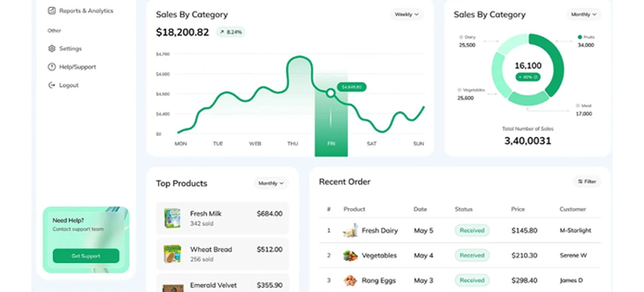This screenshot has height=292, width=644.
Task: Click the May 4 date cell
Action: tap(424, 256)
